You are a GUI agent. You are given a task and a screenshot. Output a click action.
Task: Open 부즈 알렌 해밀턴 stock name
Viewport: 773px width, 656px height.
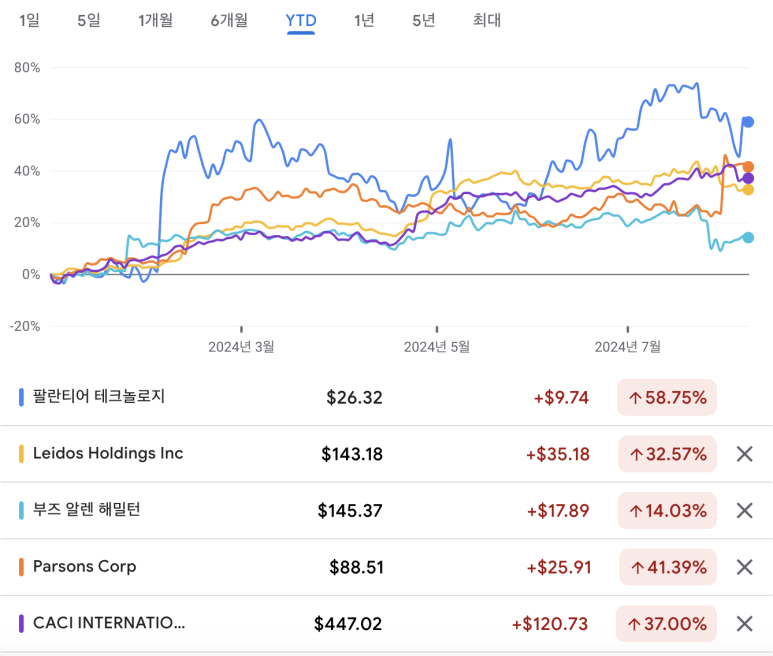(87, 510)
